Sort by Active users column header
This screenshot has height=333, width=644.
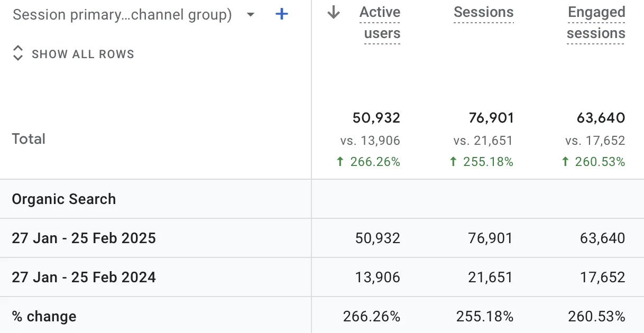(x=380, y=23)
